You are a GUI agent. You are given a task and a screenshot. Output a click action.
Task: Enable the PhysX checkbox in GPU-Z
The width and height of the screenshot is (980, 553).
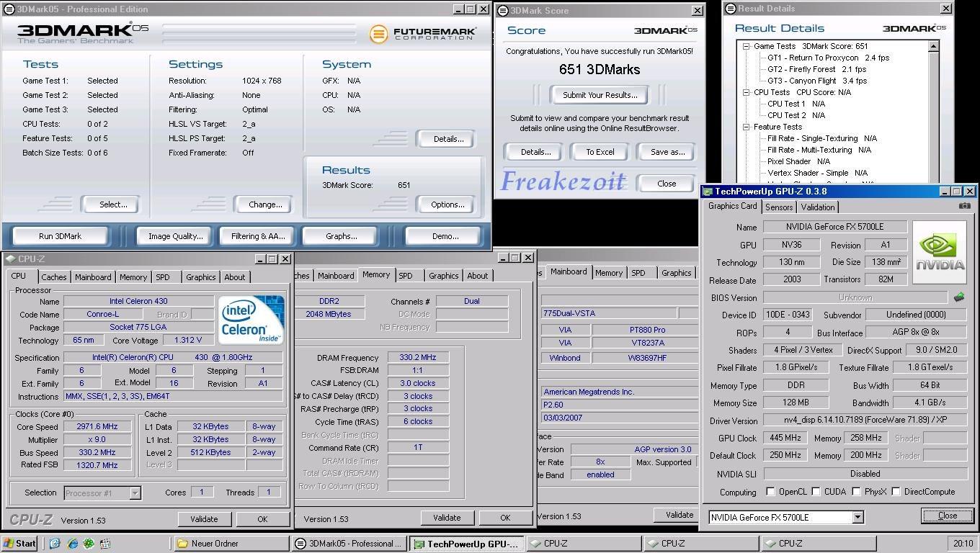point(856,492)
